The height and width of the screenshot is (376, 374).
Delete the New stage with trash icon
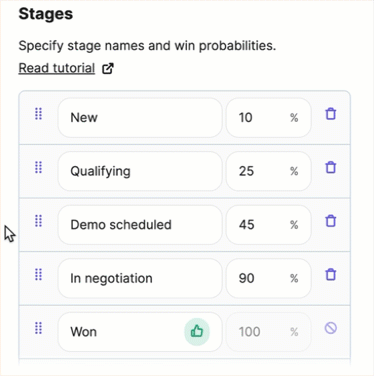(x=331, y=114)
